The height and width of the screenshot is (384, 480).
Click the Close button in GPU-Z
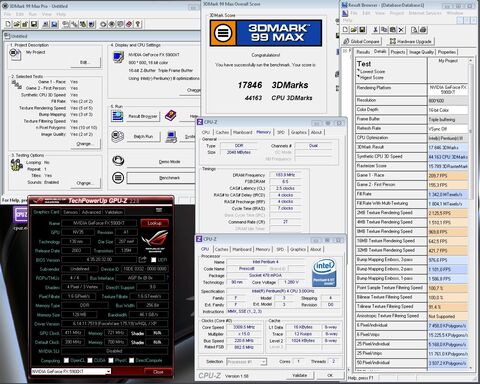coord(158,372)
